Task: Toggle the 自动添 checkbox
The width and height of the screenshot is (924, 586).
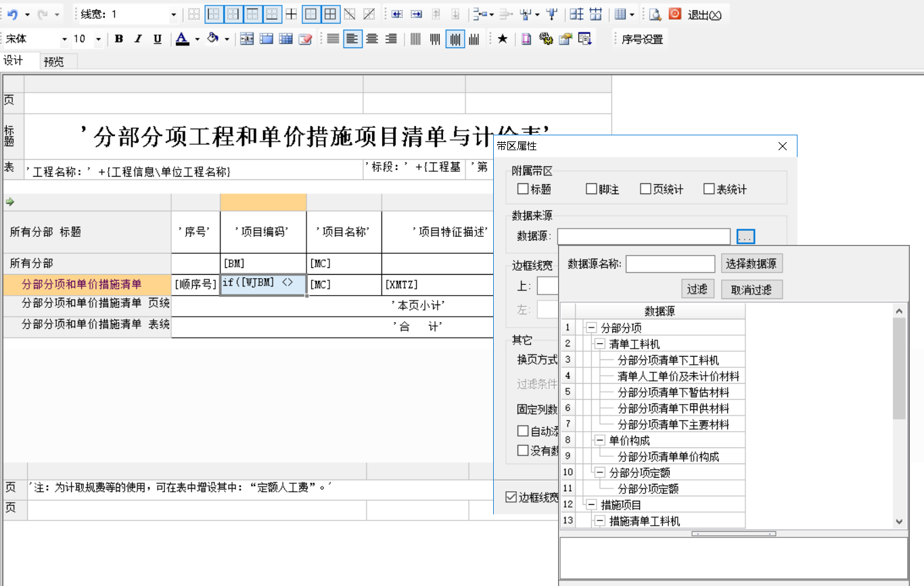Action: tap(523, 431)
